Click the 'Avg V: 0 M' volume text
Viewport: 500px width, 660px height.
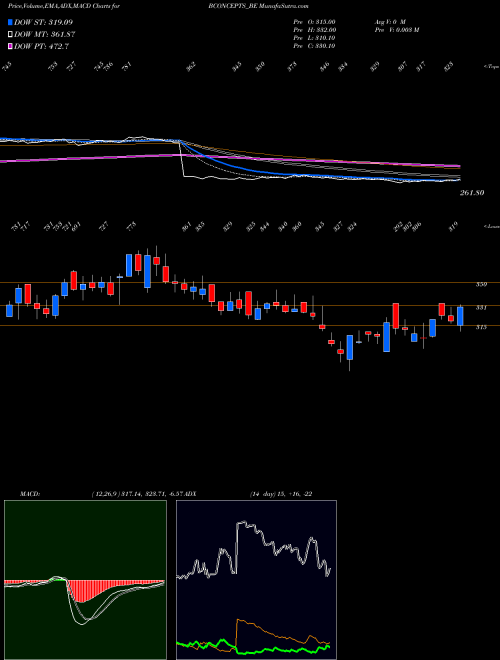point(389,22)
